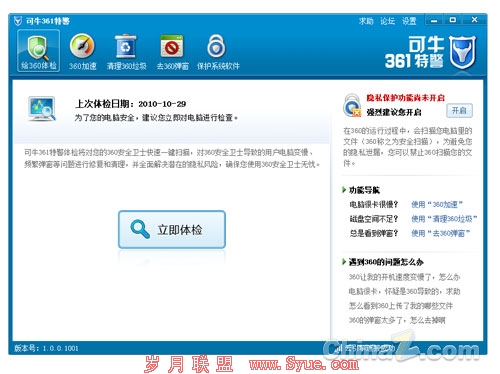Click the 可牛 361特警 bull shield logo
Screen dimensions: 500x374
pos(462,52)
